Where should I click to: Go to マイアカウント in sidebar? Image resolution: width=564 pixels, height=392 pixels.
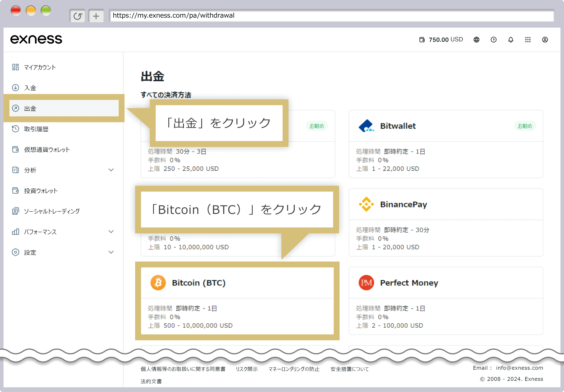[x=40, y=67]
